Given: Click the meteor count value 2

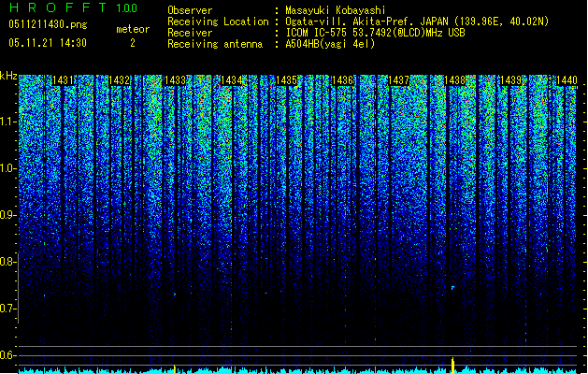Looking at the screenshot, I should pyautogui.click(x=133, y=43).
